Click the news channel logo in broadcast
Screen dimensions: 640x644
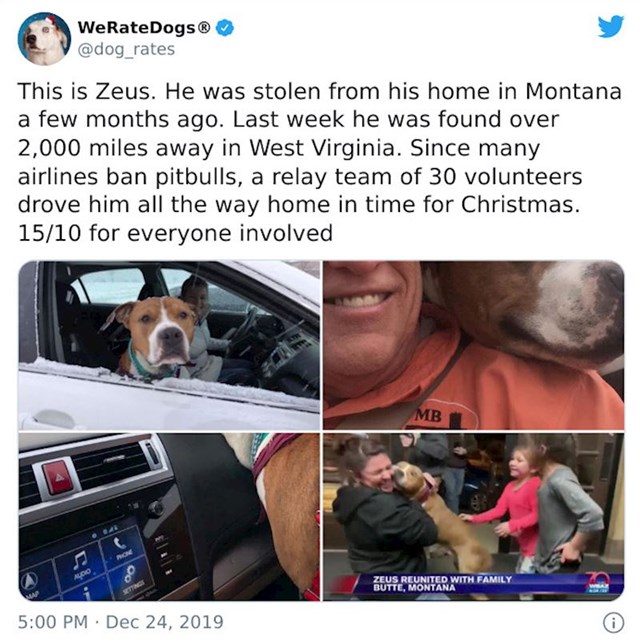click(600, 583)
